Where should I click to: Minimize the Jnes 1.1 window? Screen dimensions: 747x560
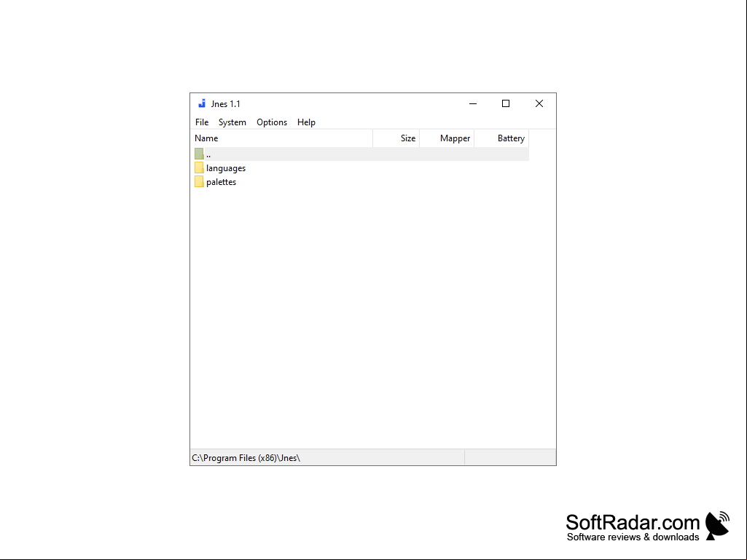coord(473,103)
